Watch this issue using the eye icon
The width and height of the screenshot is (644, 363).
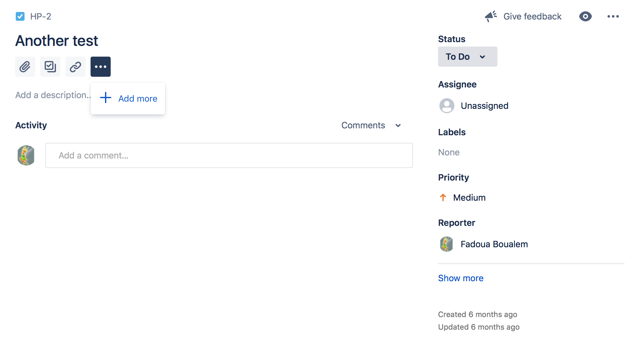[585, 16]
